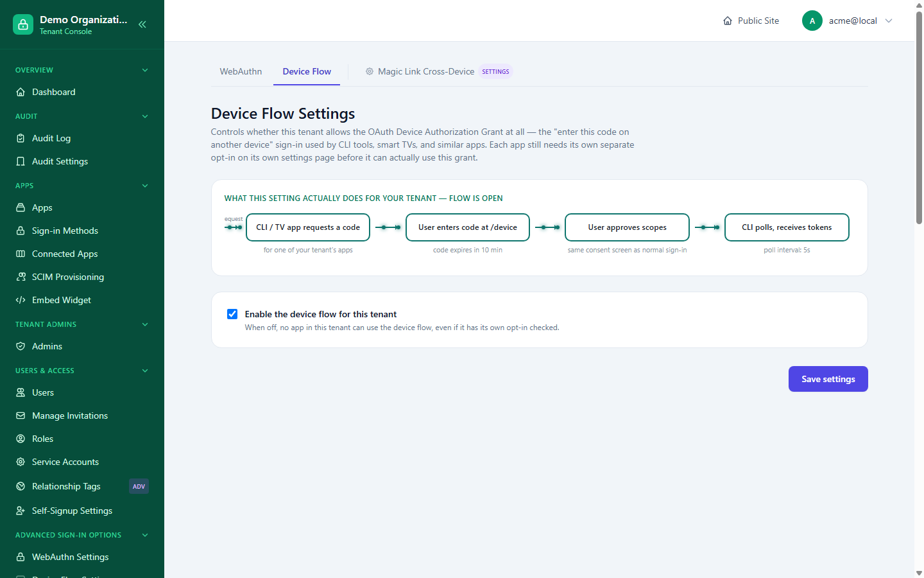Collapse the Users & Access section
This screenshot has width=924, height=578.
[145, 371]
